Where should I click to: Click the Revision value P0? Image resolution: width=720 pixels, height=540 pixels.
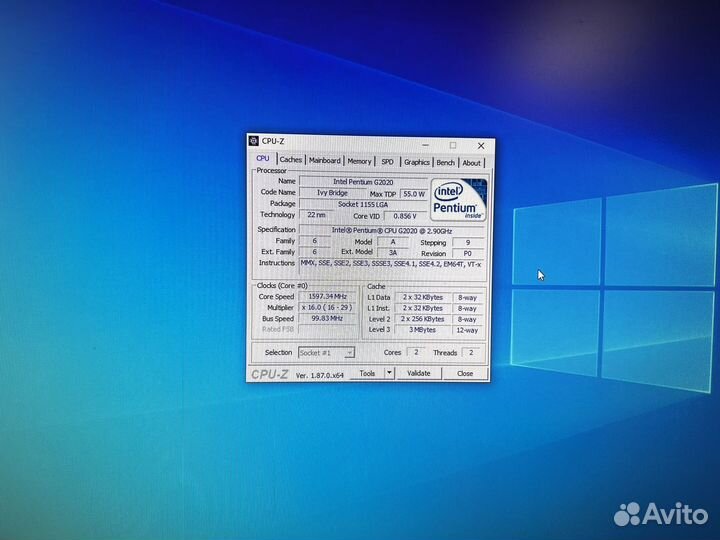click(468, 253)
